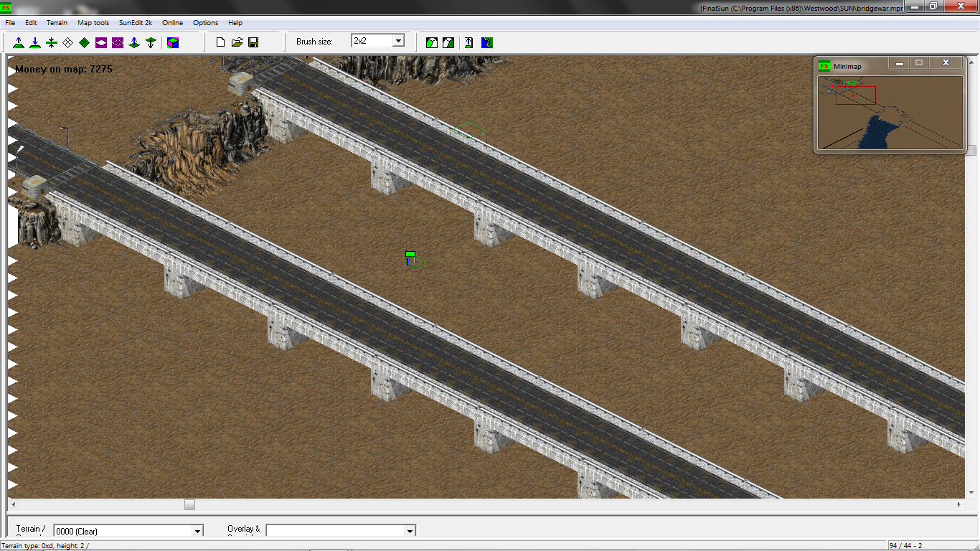
Task: Select the Raise ground tool with up arrow
Action: (x=19, y=42)
